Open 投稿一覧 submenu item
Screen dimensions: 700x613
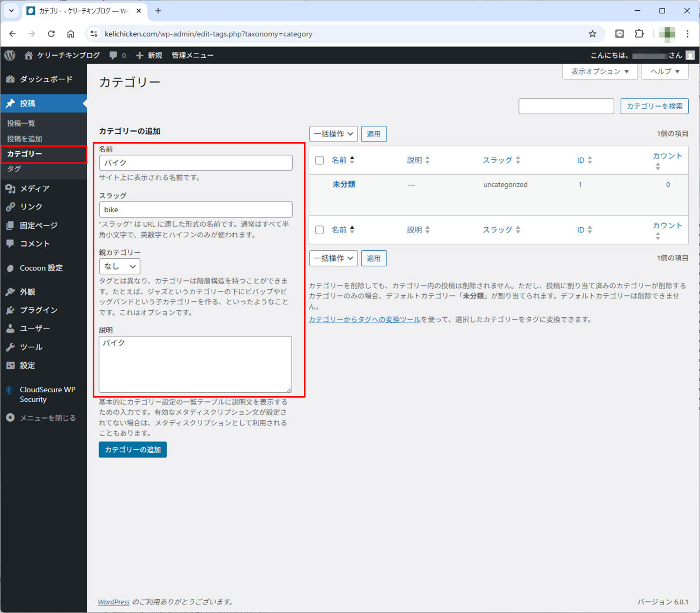click(21, 123)
